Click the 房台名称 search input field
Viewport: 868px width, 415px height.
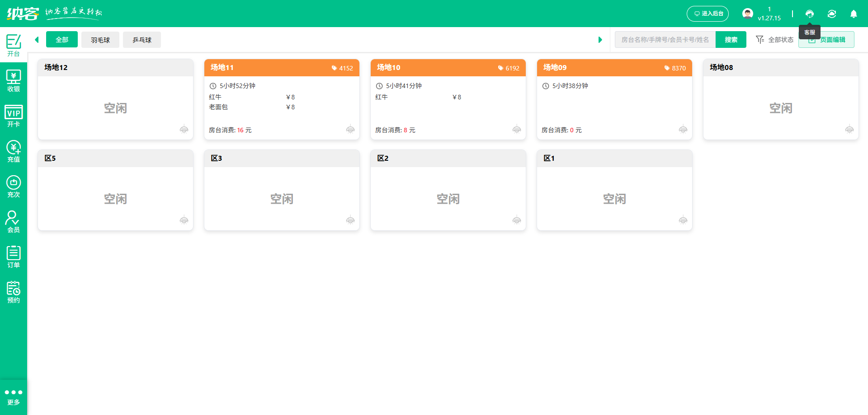[665, 40]
